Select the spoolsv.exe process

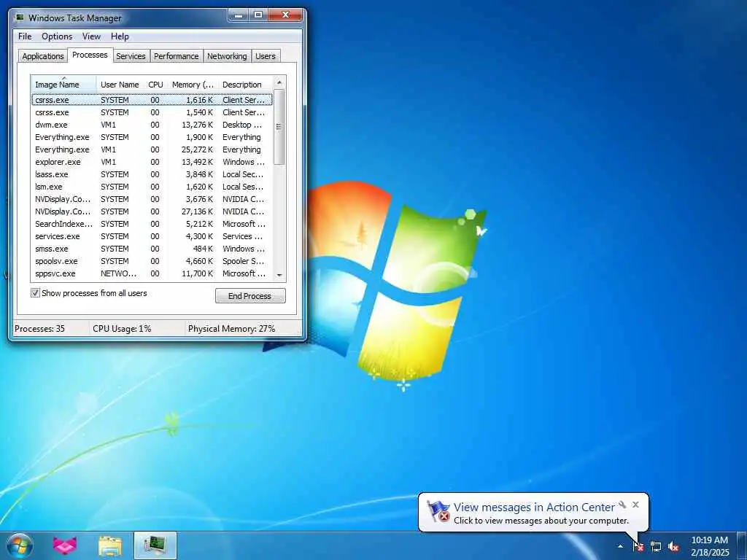tap(152, 261)
